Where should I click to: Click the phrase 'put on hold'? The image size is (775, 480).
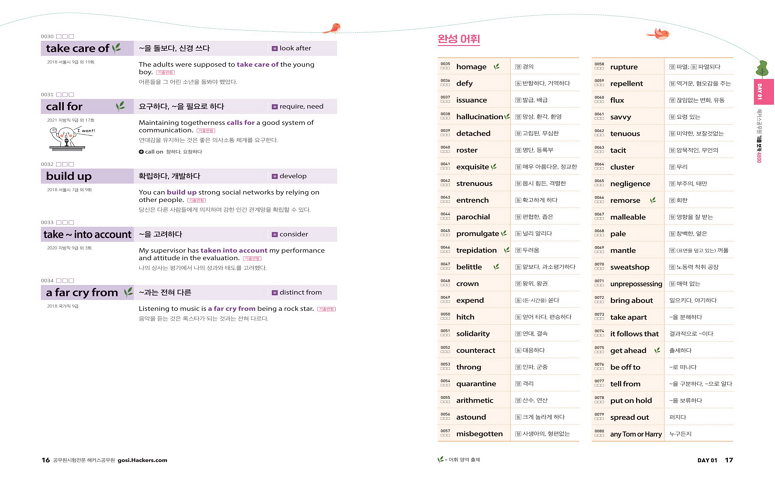click(x=631, y=400)
